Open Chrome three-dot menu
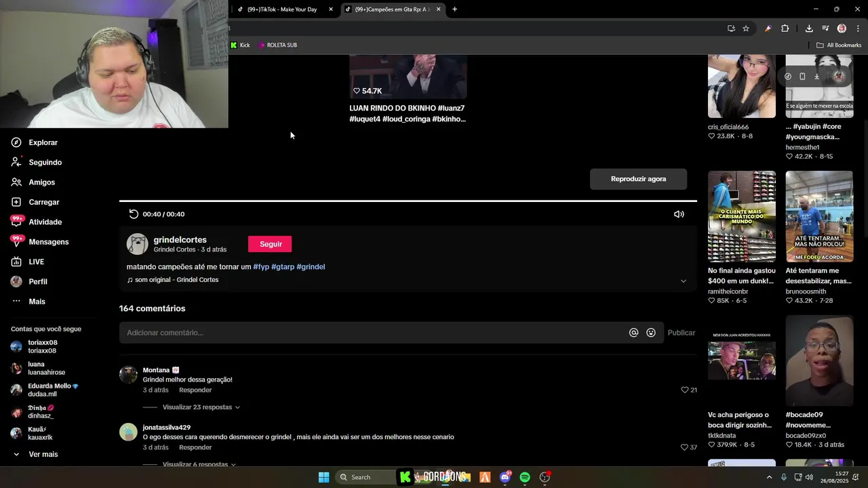The image size is (868, 488). pyautogui.click(x=858, y=28)
